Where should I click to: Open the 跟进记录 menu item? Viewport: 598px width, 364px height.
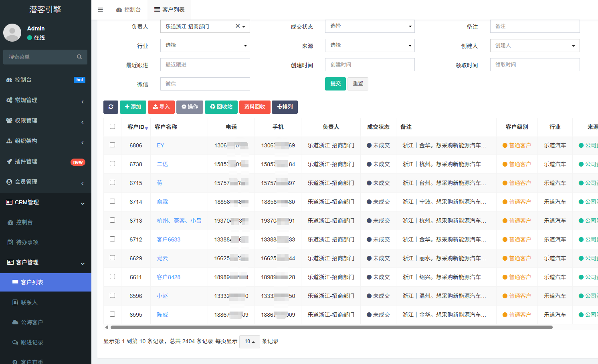pyautogui.click(x=46, y=342)
